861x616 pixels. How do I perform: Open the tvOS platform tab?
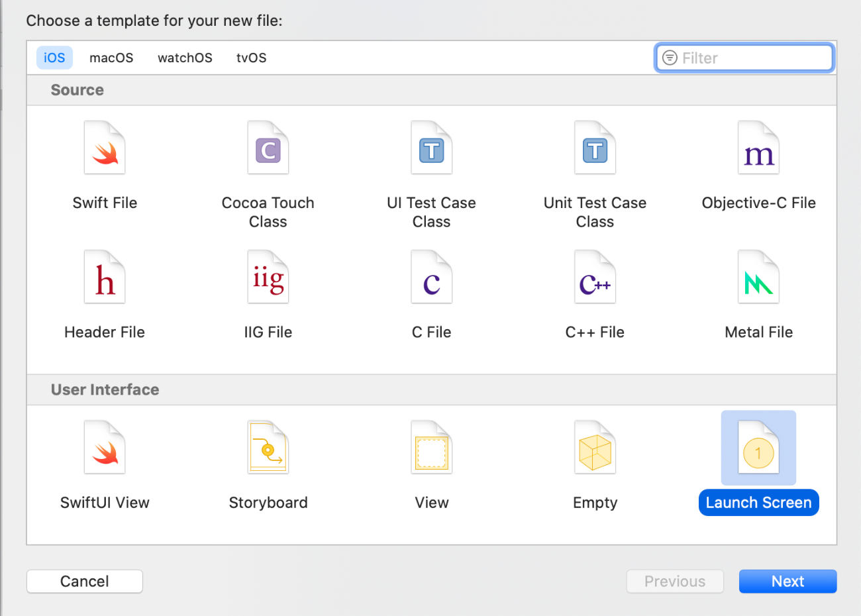tap(252, 58)
